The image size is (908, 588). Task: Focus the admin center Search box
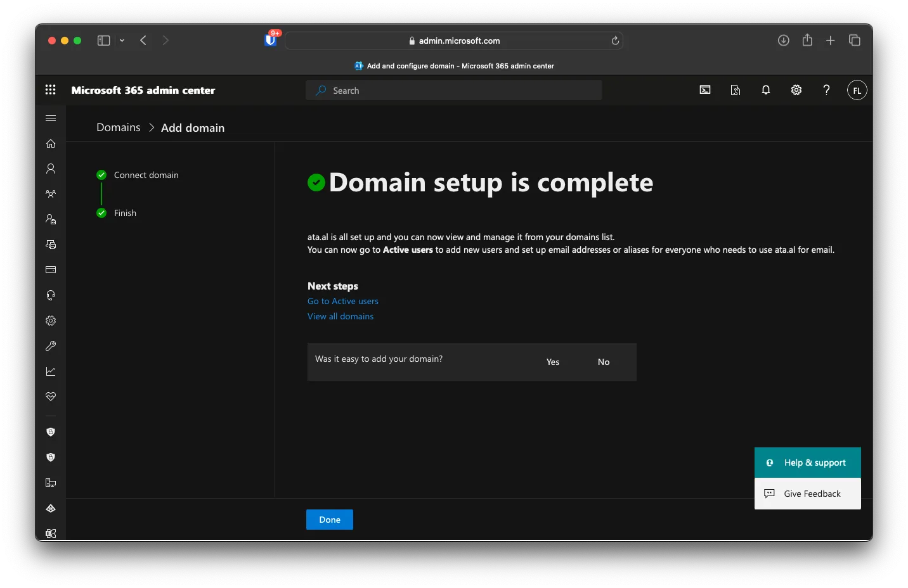pyautogui.click(x=454, y=90)
